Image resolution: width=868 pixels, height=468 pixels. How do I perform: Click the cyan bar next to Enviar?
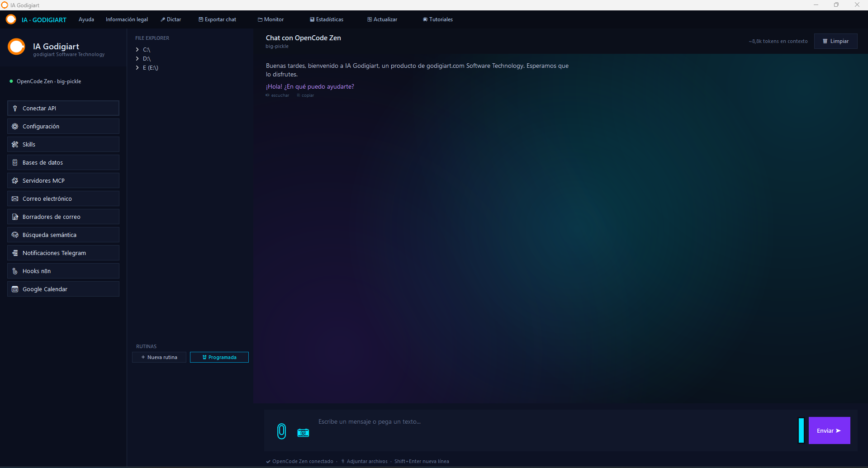pyautogui.click(x=801, y=430)
